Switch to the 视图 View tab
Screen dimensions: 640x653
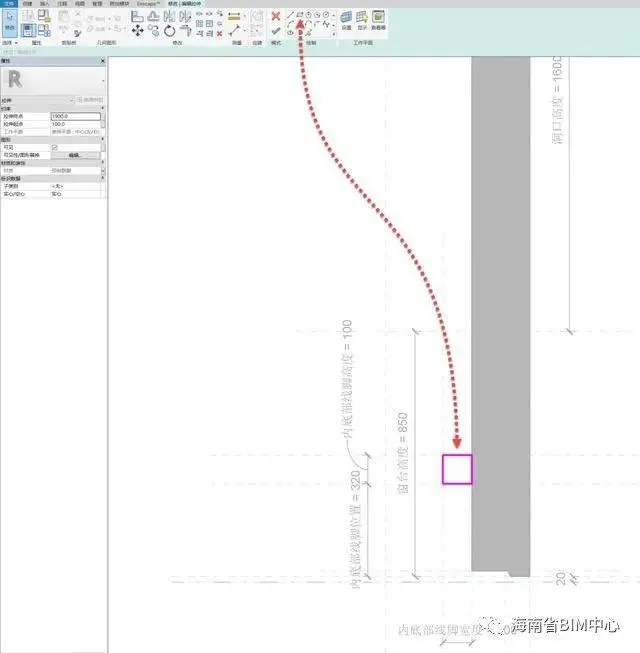pyautogui.click(x=80, y=3)
